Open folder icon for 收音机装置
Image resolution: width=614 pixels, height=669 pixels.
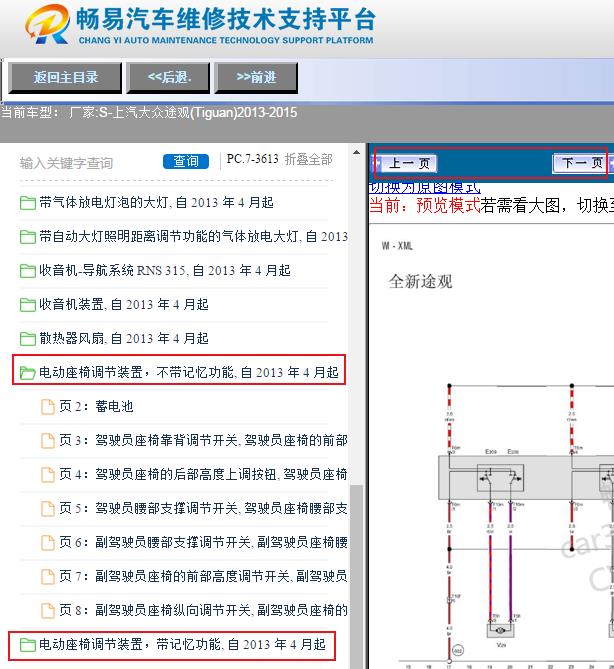pos(28,305)
